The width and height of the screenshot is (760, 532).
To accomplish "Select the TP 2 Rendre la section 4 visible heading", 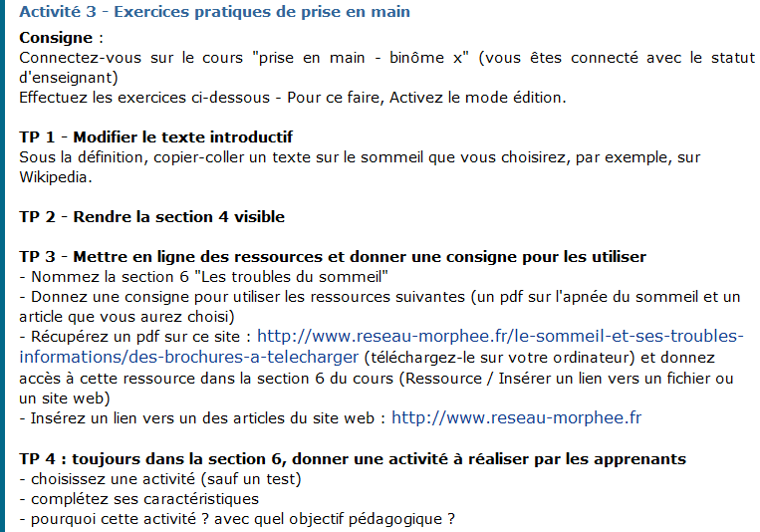I will [151, 217].
